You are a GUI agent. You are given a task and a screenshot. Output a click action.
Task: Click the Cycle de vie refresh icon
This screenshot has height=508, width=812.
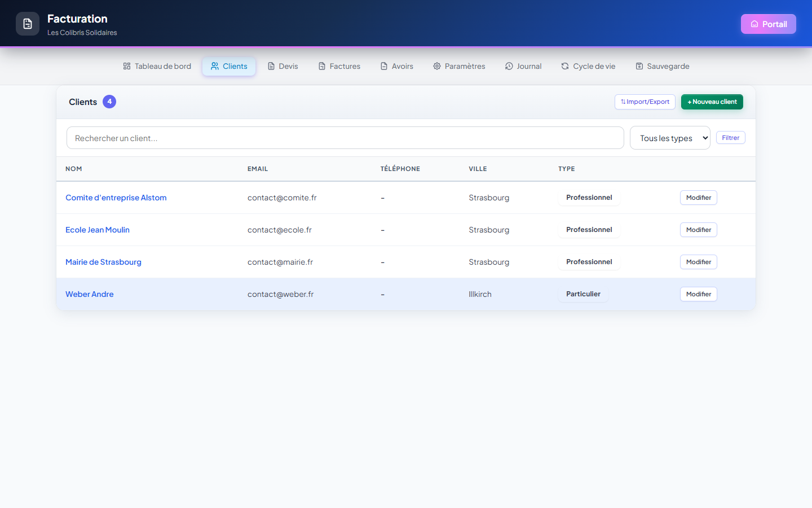565,66
